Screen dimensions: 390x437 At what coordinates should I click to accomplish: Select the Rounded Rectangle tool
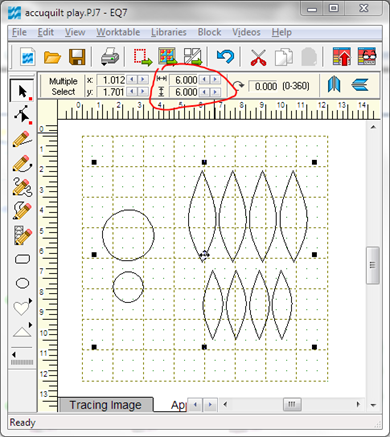click(22, 259)
